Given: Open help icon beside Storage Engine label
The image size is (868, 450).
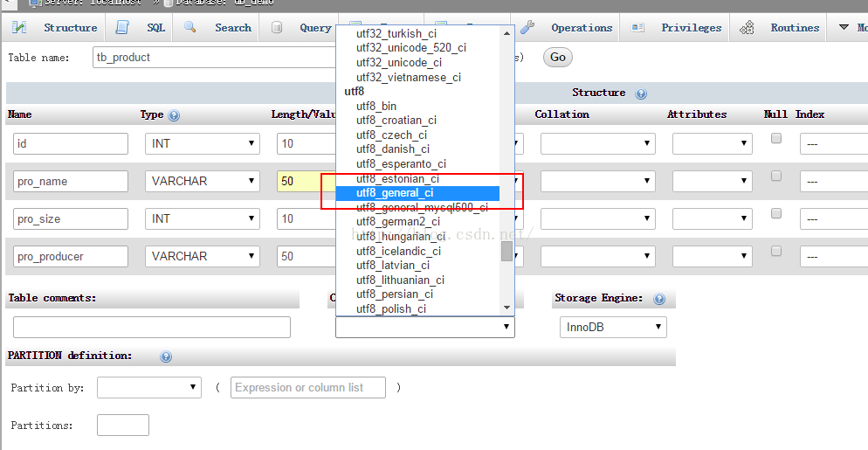Looking at the screenshot, I should [x=659, y=299].
